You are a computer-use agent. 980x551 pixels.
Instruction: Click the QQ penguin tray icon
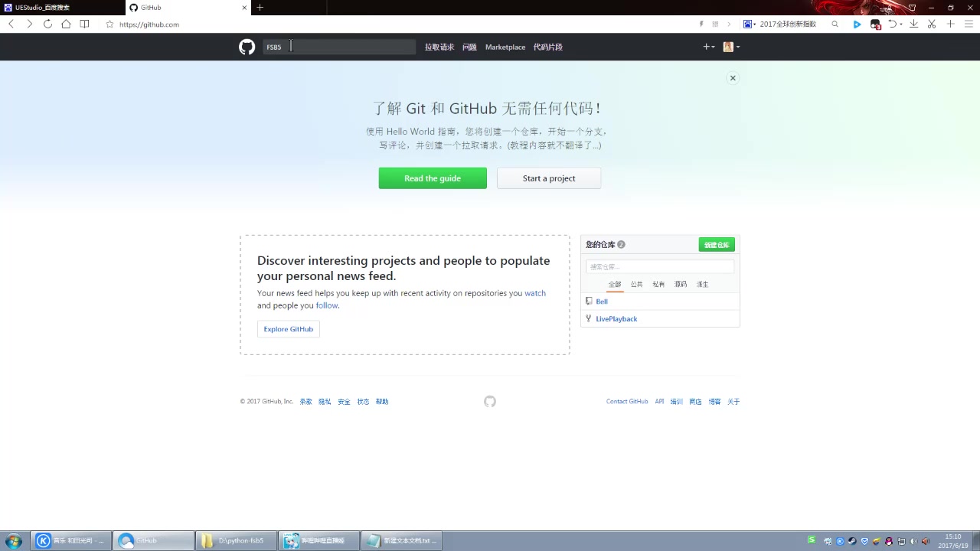pos(889,541)
